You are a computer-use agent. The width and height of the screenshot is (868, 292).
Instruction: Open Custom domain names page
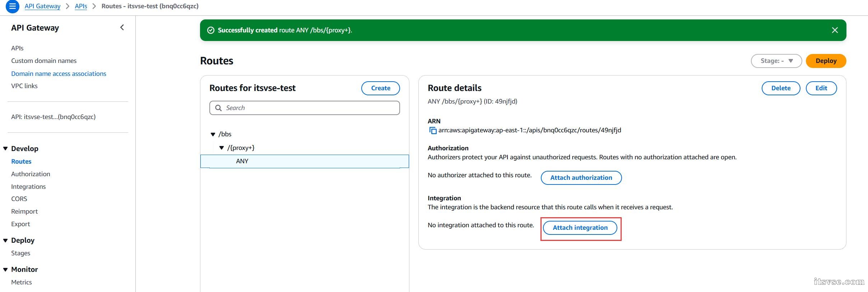(x=44, y=61)
